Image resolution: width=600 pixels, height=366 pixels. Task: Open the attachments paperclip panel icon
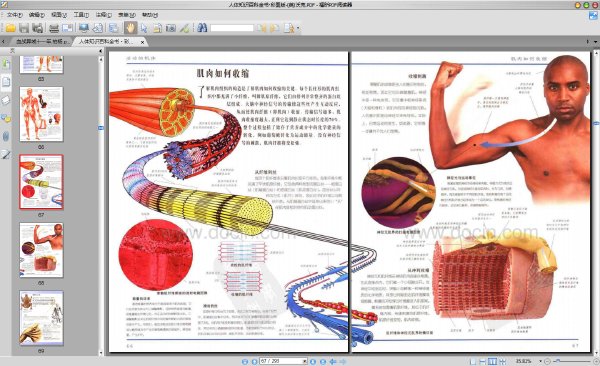point(6,136)
